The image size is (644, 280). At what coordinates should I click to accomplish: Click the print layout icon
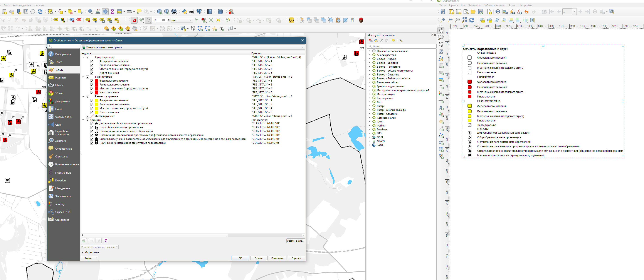tap(498, 12)
